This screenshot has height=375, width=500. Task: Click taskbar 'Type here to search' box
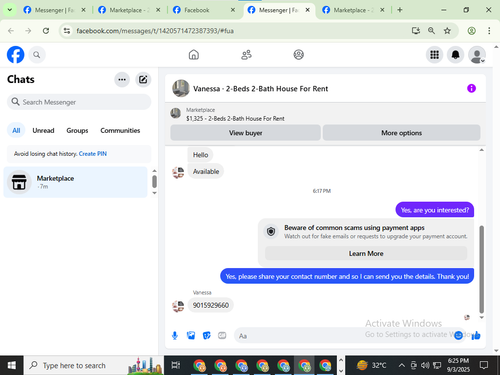[93, 365]
